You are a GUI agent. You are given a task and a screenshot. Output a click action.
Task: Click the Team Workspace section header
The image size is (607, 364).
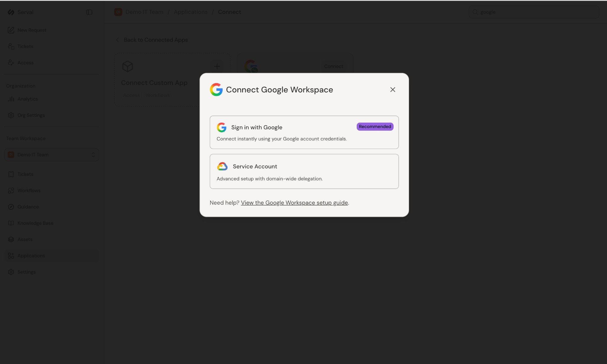26,138
